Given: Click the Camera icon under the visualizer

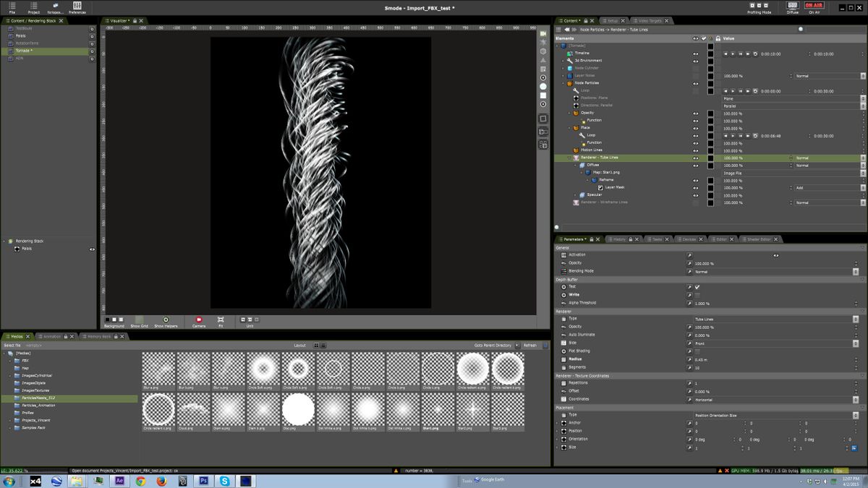Looking at the screenshot, I should tap(199, 319).
